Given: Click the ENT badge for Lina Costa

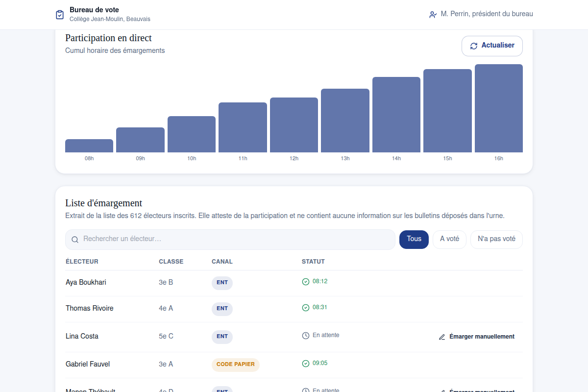Looking at the screenshot, I should 222,337.
